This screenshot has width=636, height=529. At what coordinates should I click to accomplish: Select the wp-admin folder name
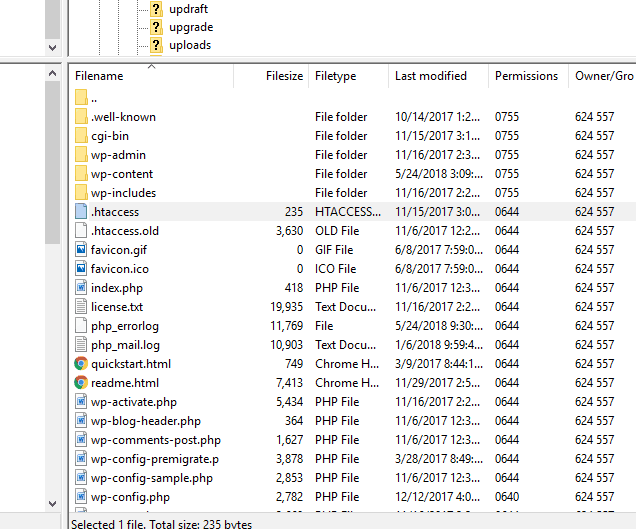click(x=118, y=155)
